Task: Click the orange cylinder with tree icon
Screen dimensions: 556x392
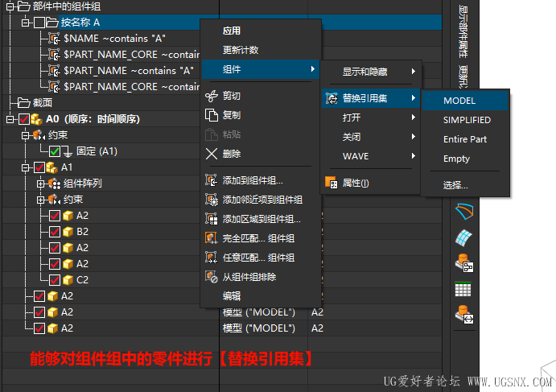Action: click(464, 263)
